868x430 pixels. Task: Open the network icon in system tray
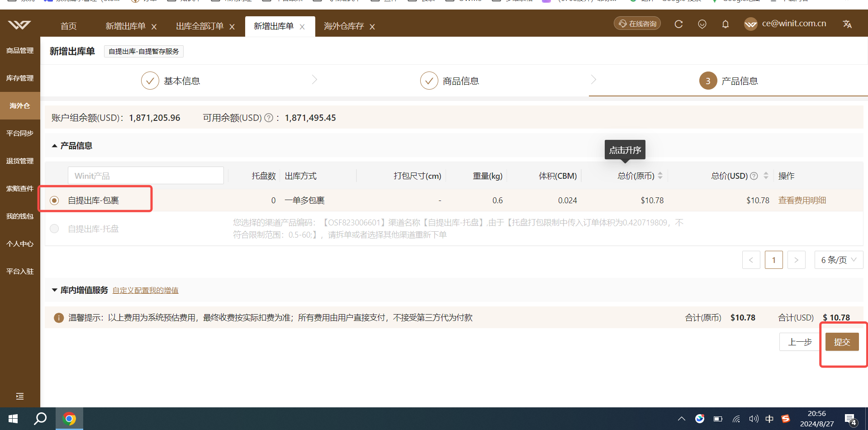pos(736,419)
